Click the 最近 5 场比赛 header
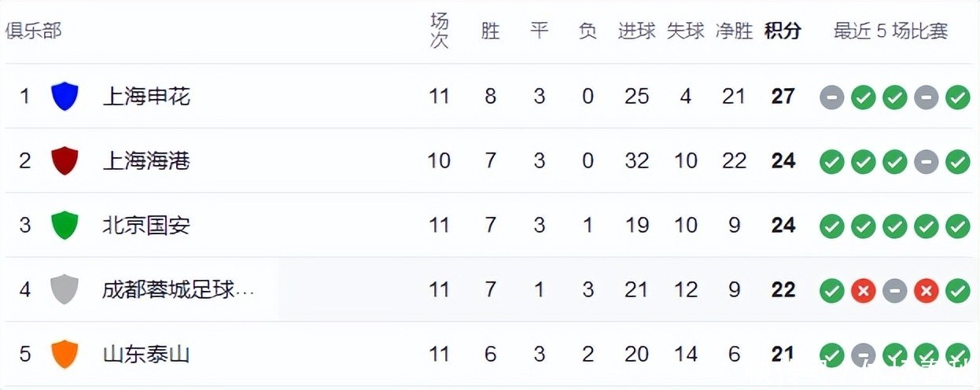 click(x=890, y=31)
